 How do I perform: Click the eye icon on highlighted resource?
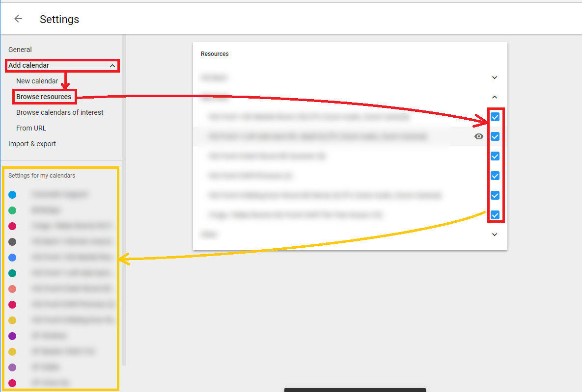coord(478,137)
